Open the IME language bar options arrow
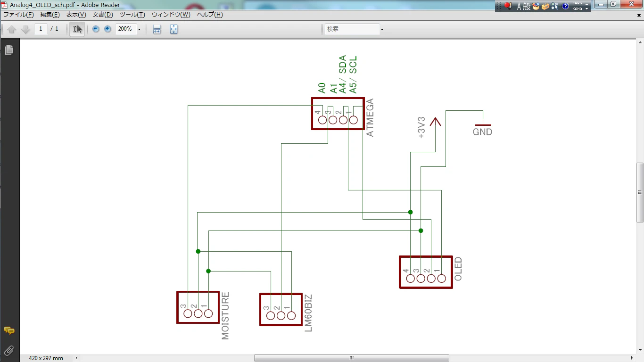644x362 pixels. (587, 8)
